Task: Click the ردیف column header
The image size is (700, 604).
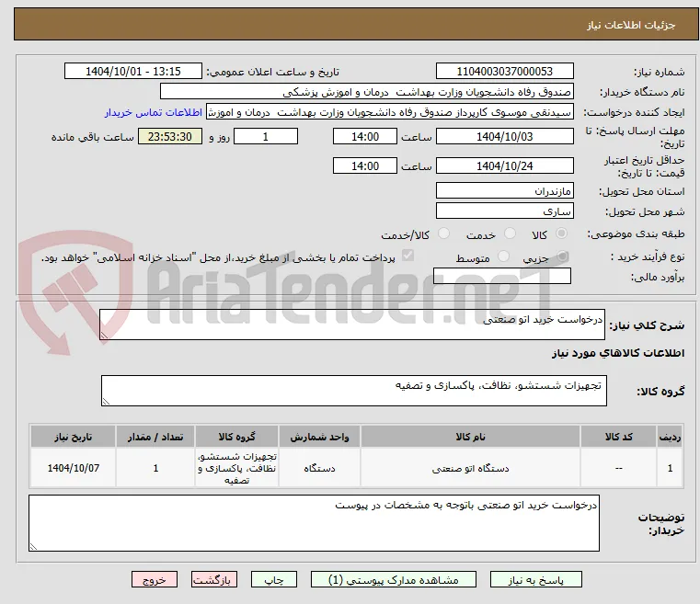Action: [670, 437]
